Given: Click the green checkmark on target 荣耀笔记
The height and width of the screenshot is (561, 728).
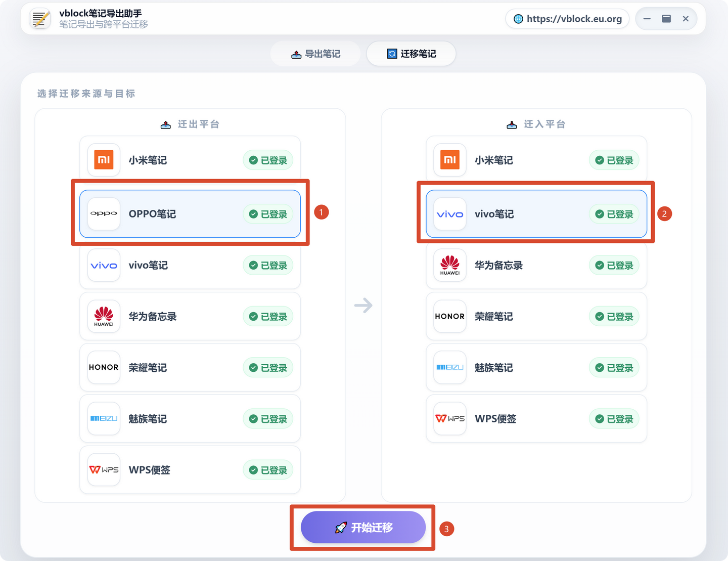Looking at the screenshot, I should pyautogui.click(x=600, y=317).
